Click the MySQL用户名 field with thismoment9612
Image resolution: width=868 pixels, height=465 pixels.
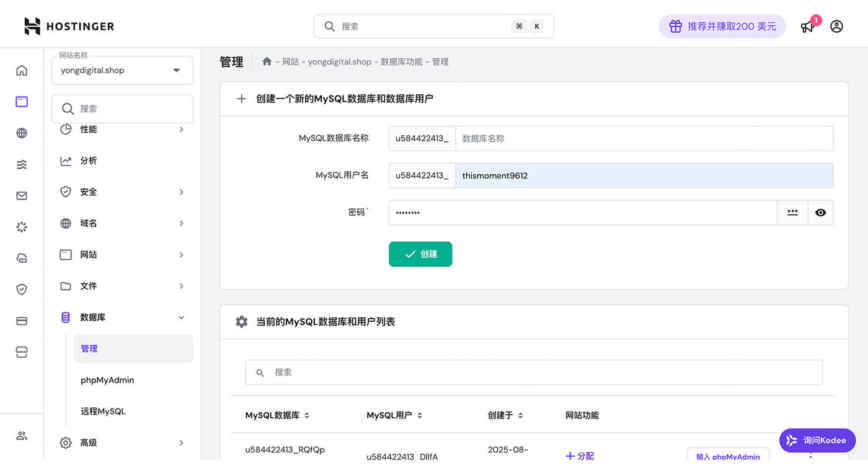pyautogui.click(x=644, y=175)
